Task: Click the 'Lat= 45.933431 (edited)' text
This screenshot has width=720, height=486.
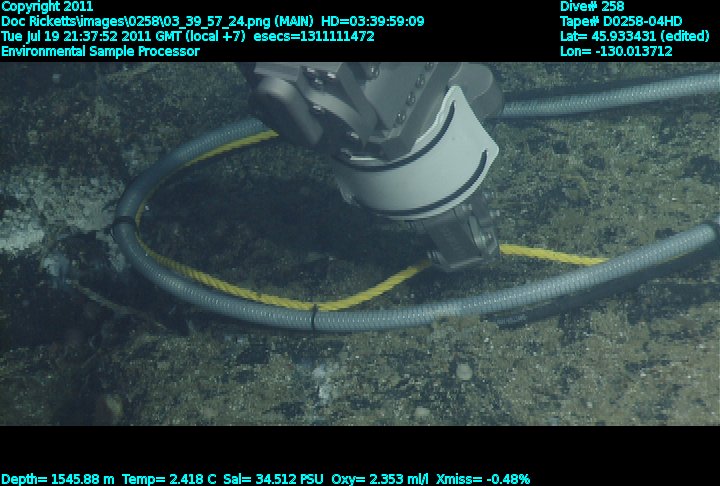Action: (635, 36)
